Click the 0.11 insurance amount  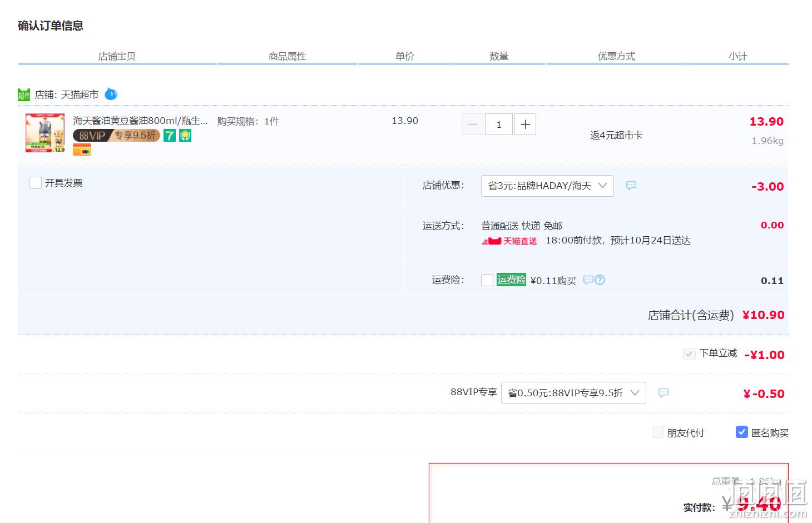(773, 281)
